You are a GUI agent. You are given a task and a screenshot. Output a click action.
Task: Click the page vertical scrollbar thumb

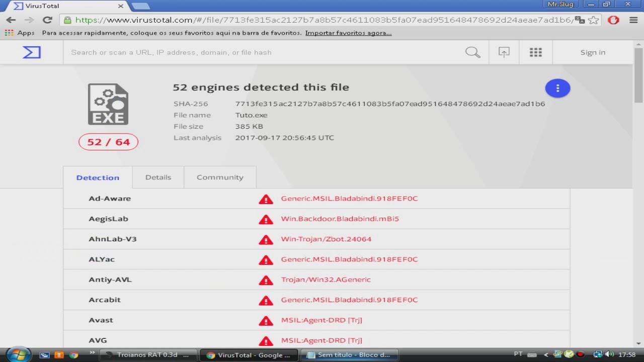click(638, 74)
